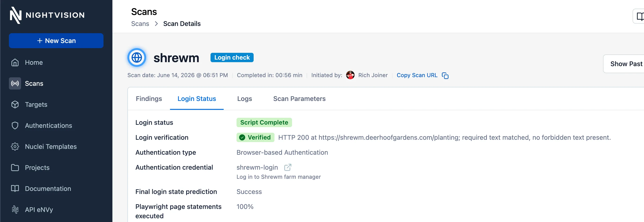
Task: Click Login verification label
Action: (x=162, y=137)
